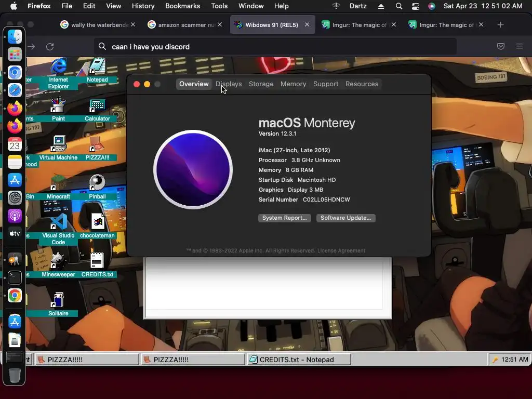Screen dimensions: 532x399
Task: Launch Minesweeper from the desktop
Action: (x=58, y=265)
